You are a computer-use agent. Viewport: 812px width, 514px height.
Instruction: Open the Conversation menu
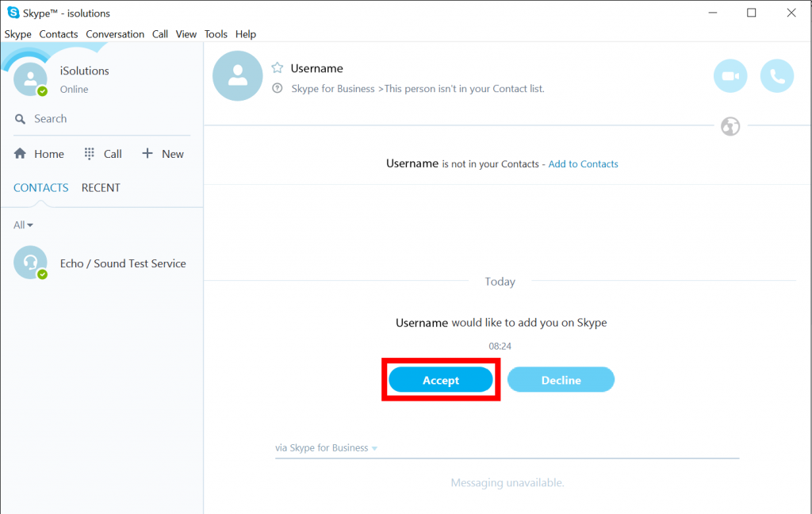click(x=115, y=34)
